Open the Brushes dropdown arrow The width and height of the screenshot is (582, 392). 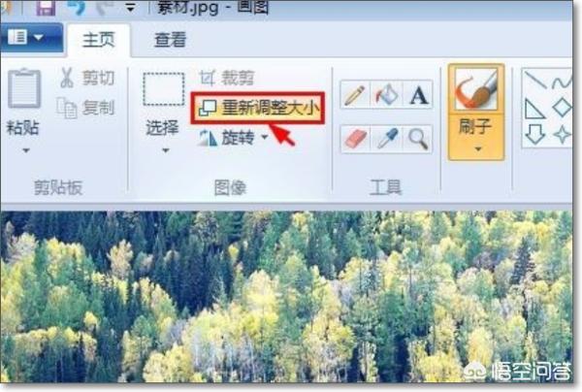(477, 148)
